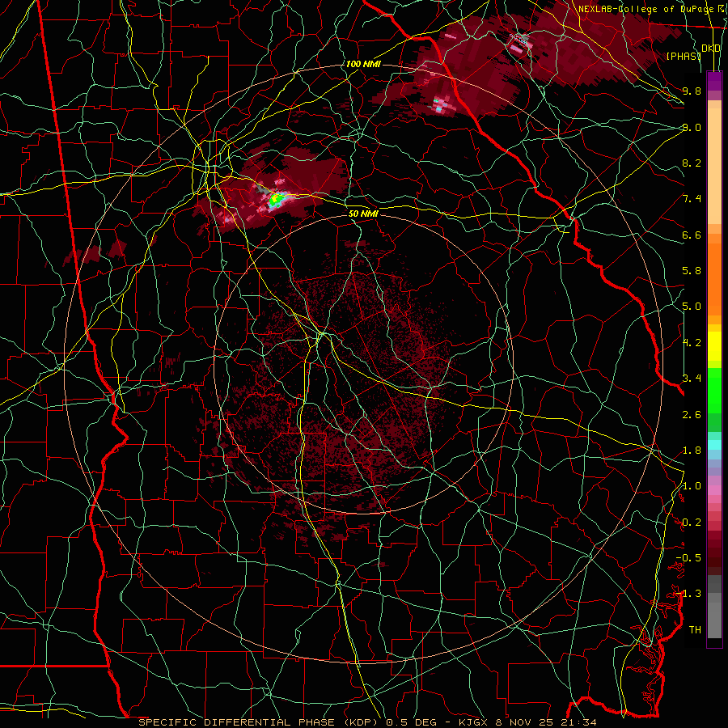This screenshot has height=728, width=728.
Task: Click the 1.8 value on the legend
Action: pos(692,451)
